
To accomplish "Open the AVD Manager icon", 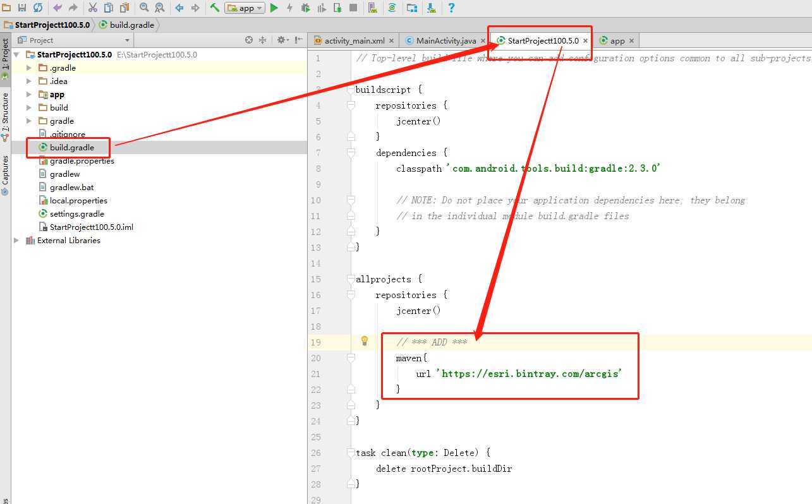I will tap(373, 8).
